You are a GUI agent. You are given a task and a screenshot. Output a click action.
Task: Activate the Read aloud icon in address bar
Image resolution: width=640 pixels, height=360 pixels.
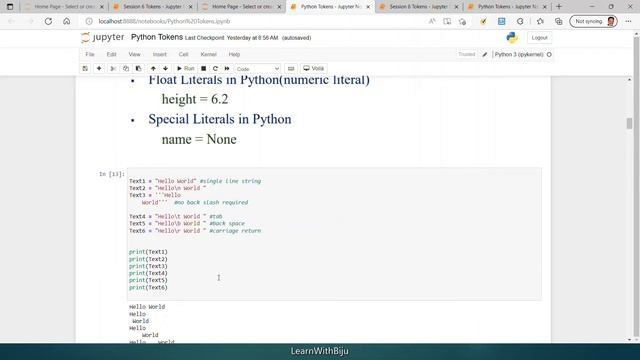[x=432, y=21]
